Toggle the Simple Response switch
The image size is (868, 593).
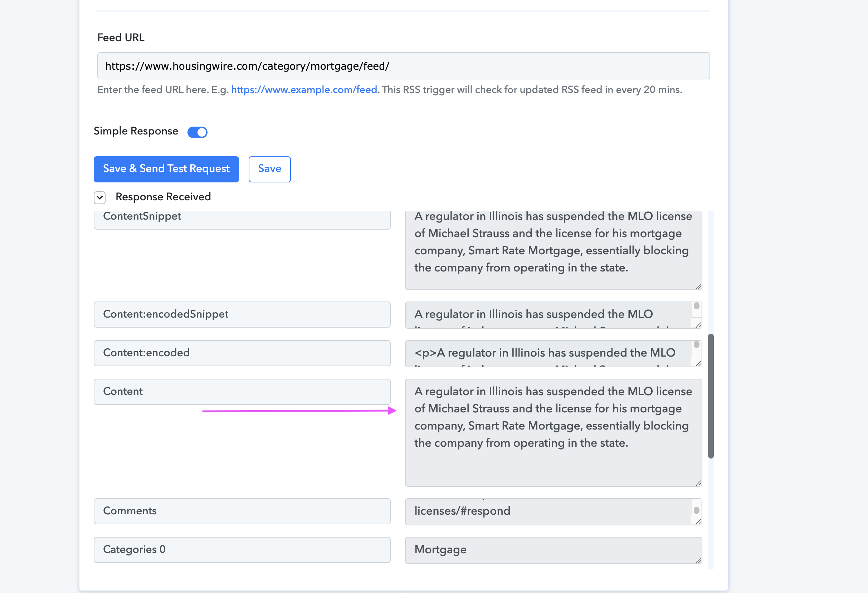pos(197,132)
